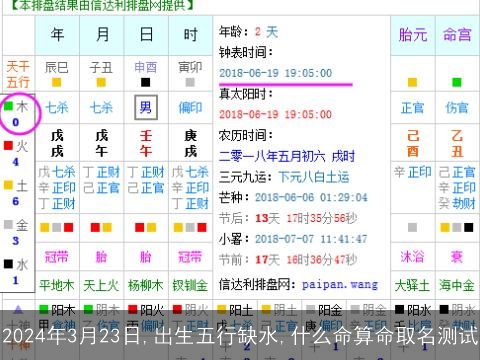Click the 戊午 month pillar
Image resolution: width=480 pixels, height=360 pixels.
[102, 143]
